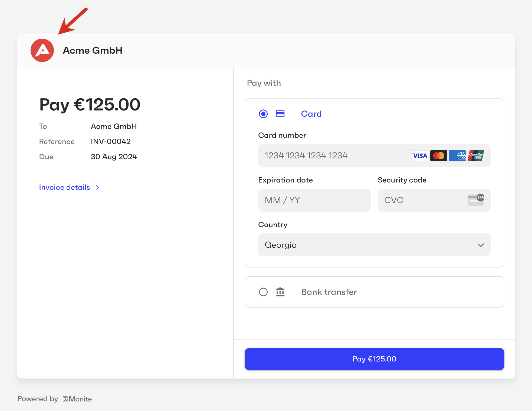The image size is (532, 411).
Task: Open the Invoice details link
Action: (64, 187)
